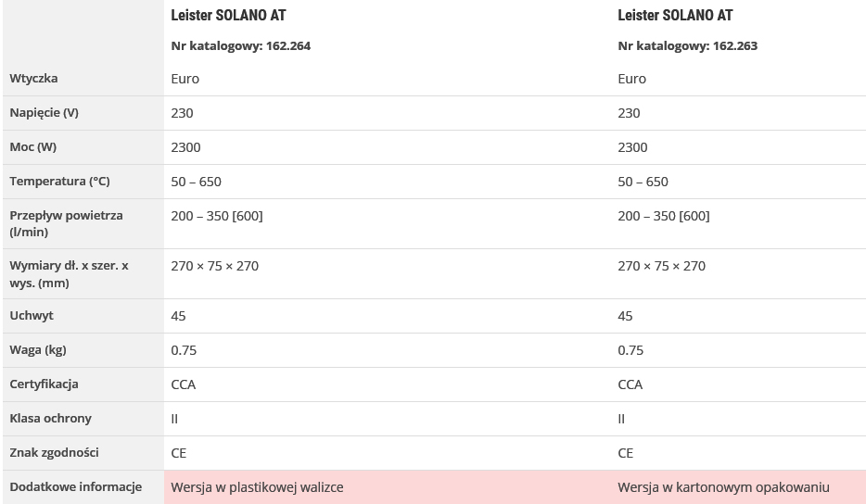Click the Klasa ochrony row label
The height and width of the screenshot is (504, 866).
pos(50,419)
